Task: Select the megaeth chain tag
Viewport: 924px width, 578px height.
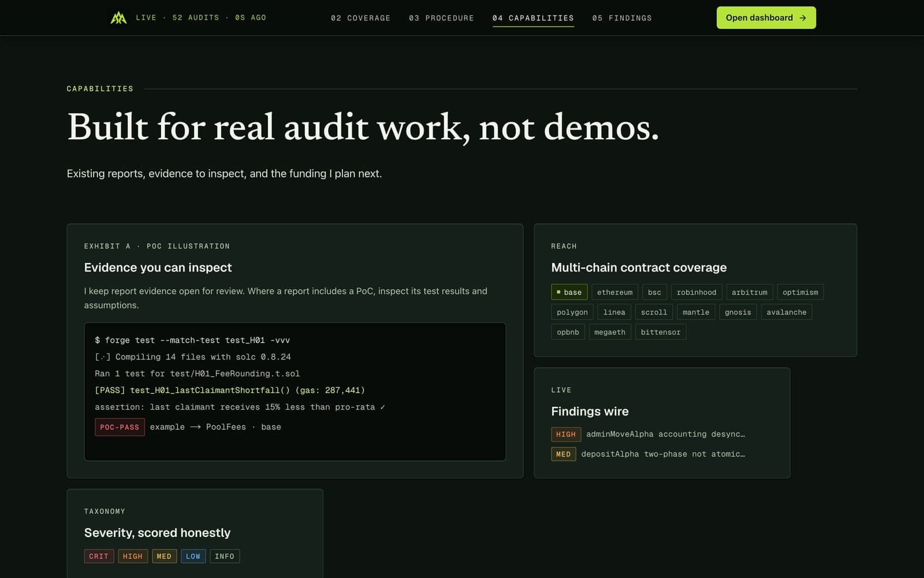Action: 610,332
